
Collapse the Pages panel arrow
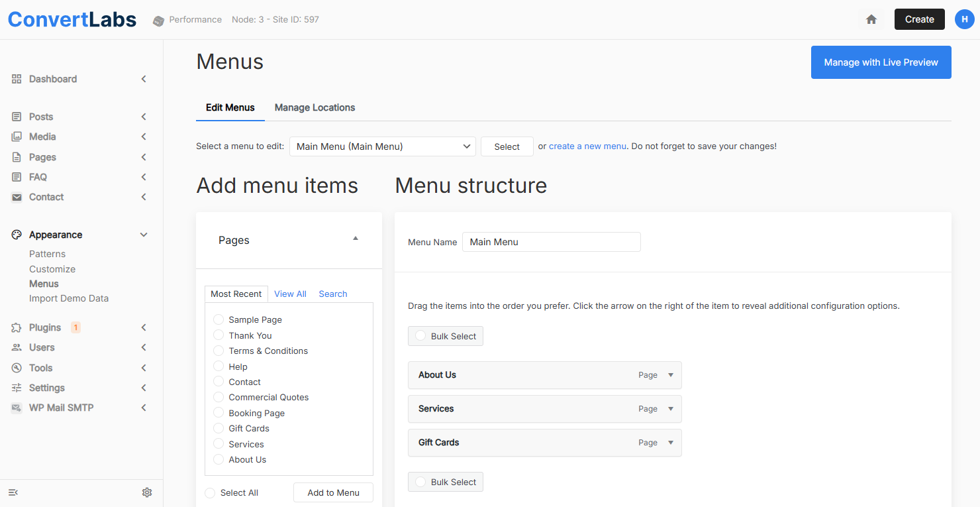(x=356, y=239)
